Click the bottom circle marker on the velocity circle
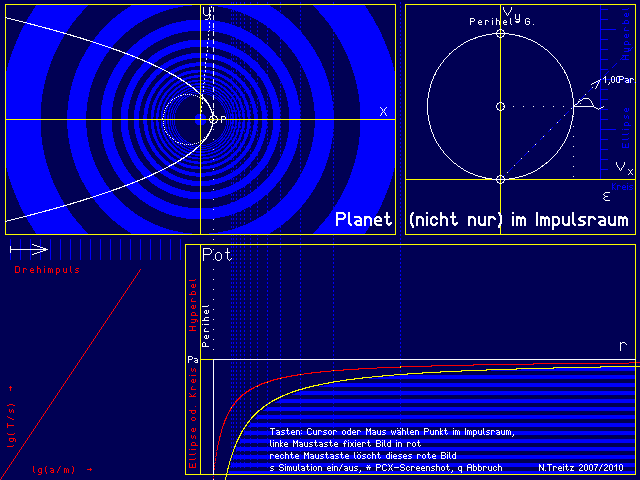This screenshot has width=640, height=480. 500,178
